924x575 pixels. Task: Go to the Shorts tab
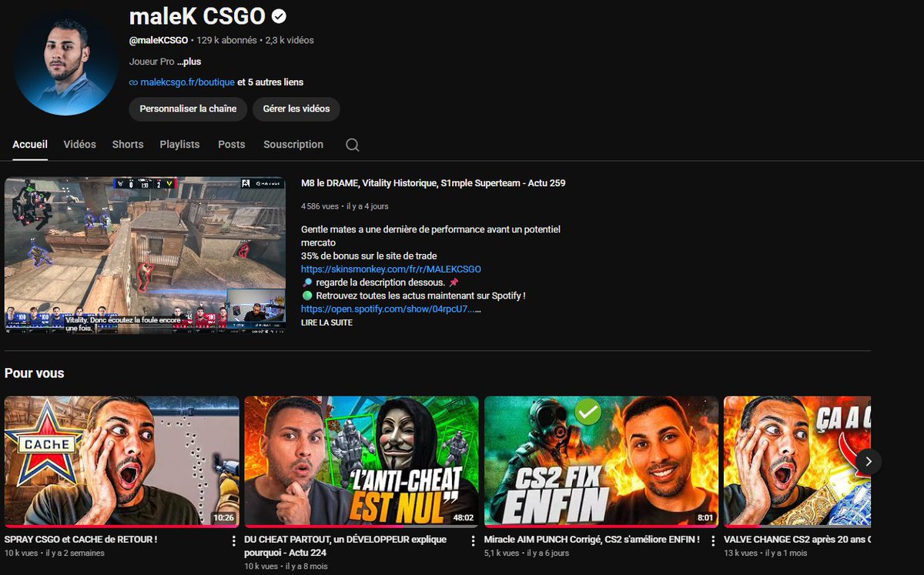[128, 145]
